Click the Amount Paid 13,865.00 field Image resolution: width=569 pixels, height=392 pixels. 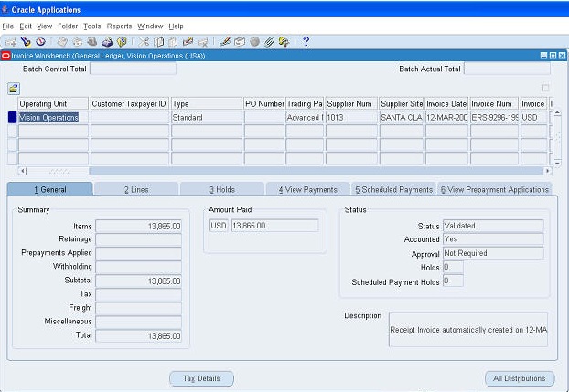[275, 226]
